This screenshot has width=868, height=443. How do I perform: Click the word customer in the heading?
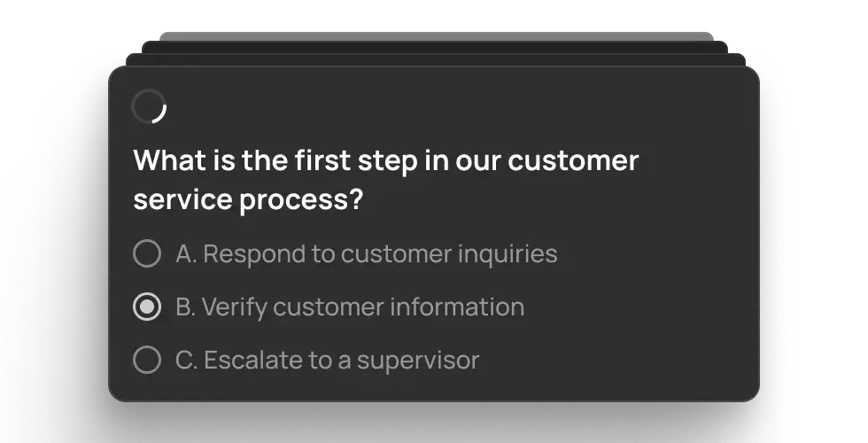click(574, 161)
